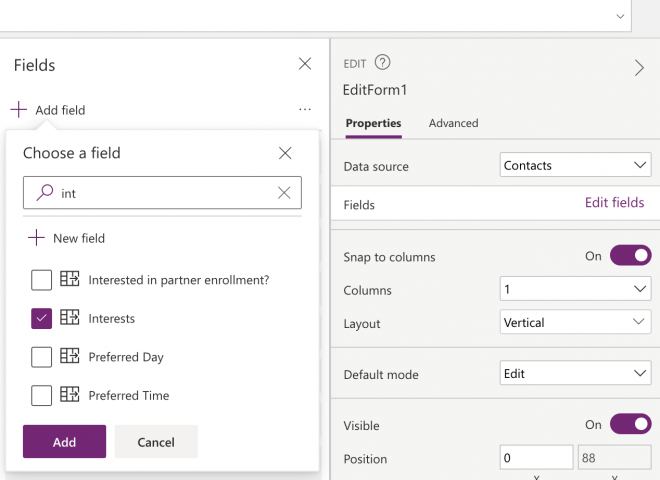Image resolution: width=660 pixels, height=480 pixels.
Task: Collapse the properties pane with the chevron arrow
Action: [639, 68]
